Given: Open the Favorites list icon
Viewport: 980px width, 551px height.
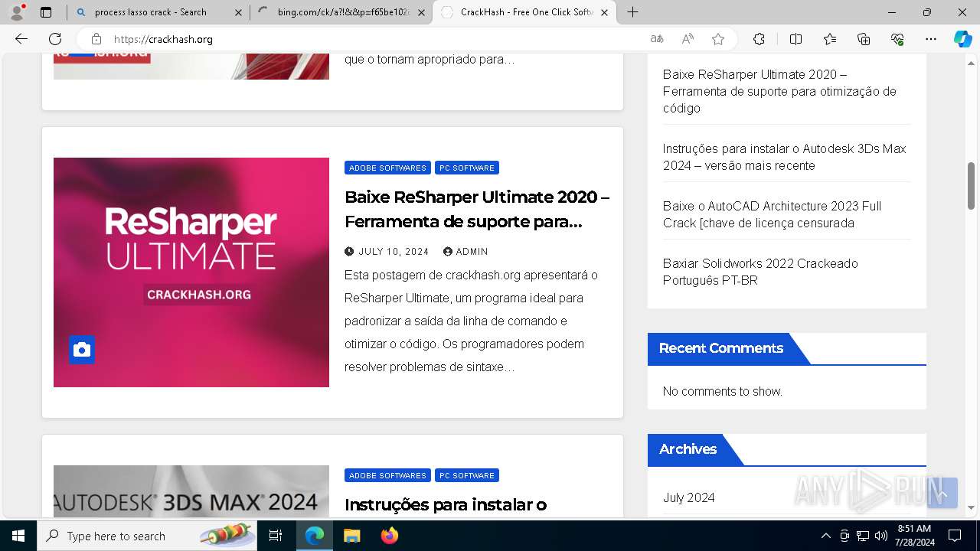Looking at the screenshot, I should pos(830,39).
